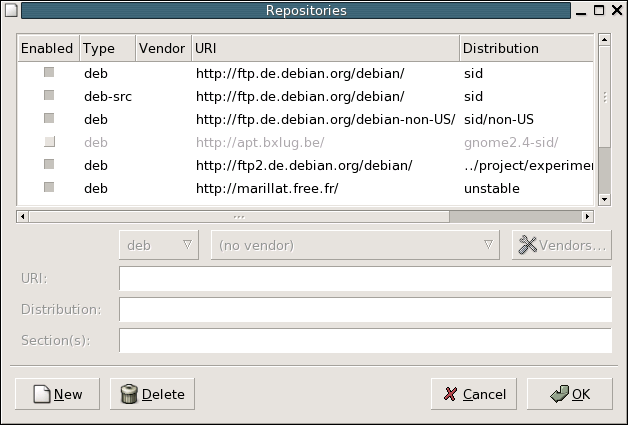Click the horizontal scrollbar left arrow
This screenshot has height=425, width=628.
(x=22, y=217)
